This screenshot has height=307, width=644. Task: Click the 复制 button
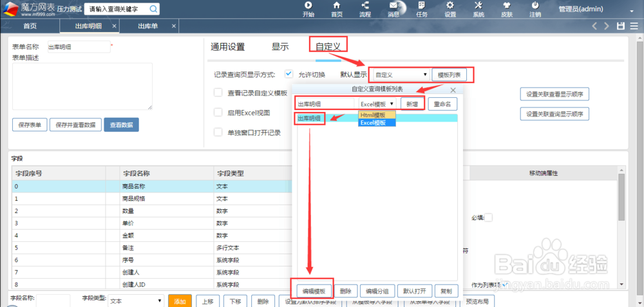[x=446, y=291]
